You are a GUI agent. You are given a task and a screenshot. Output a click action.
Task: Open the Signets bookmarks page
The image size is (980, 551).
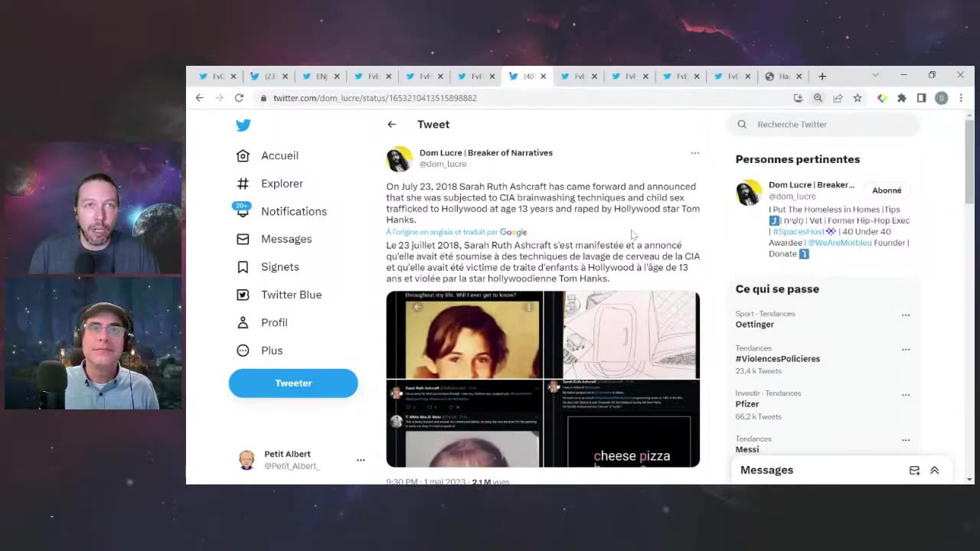(279, 267)
